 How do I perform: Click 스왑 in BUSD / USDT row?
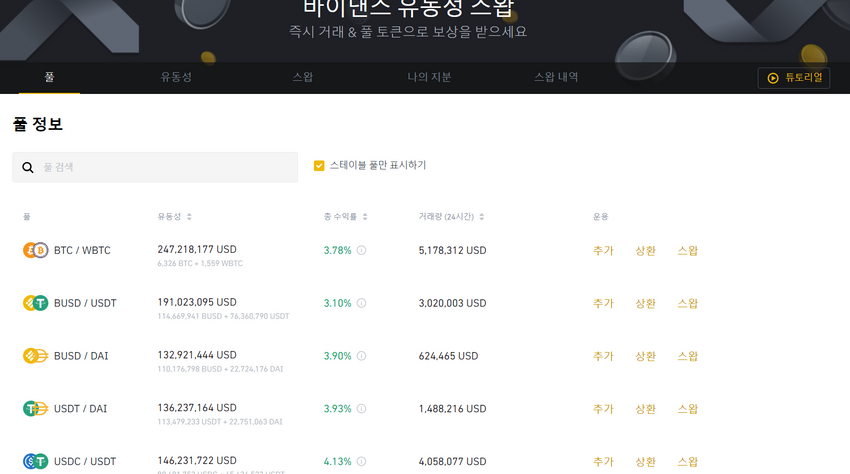pos(687,303)
